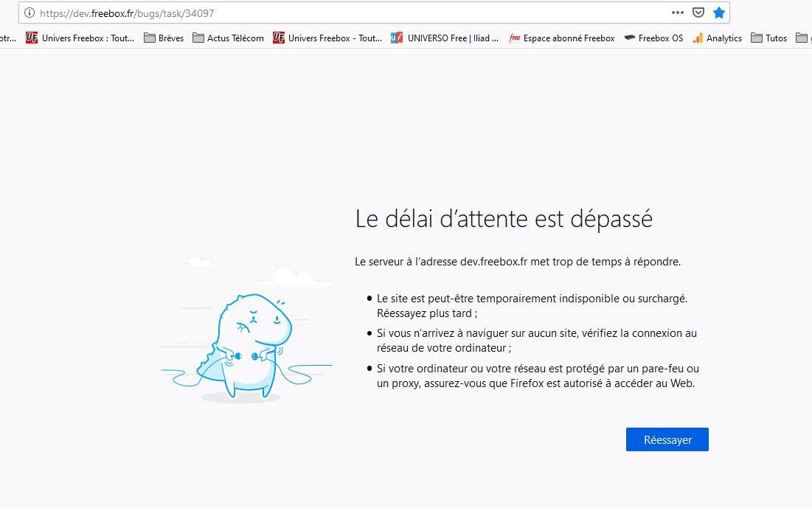Open Espace abonné Freebox bookmark

pyautogui.click(x=561, y=38)
